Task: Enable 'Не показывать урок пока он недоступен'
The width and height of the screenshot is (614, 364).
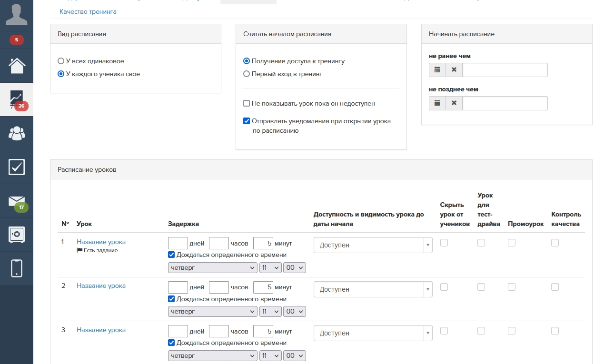Action: click(247, 104)
